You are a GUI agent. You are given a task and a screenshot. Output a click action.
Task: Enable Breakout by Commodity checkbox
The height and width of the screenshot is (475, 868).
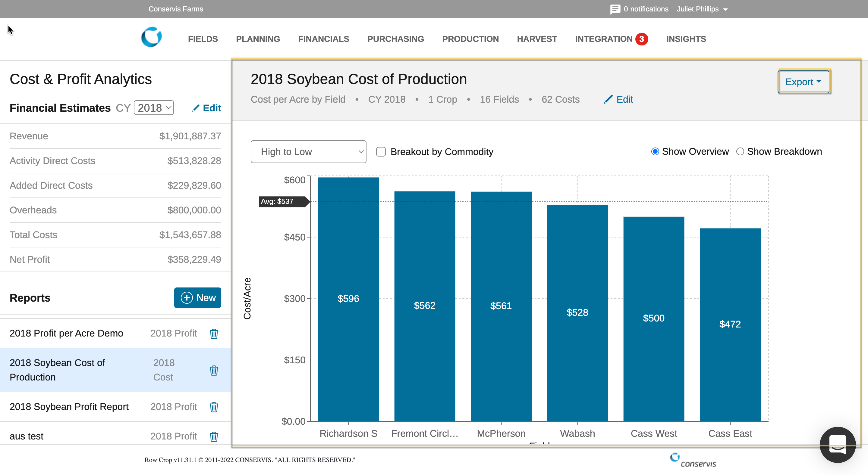(x=381, y=151)
